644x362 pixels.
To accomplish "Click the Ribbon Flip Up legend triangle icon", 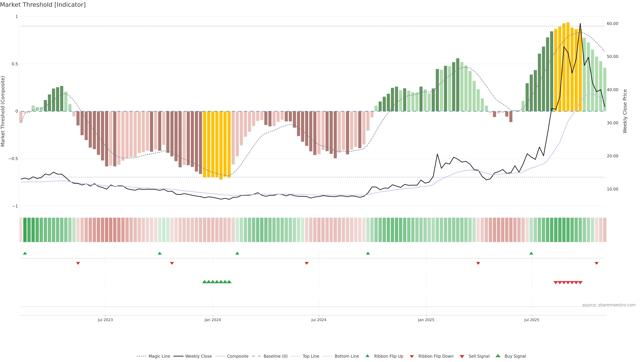I will click(367, 356).
